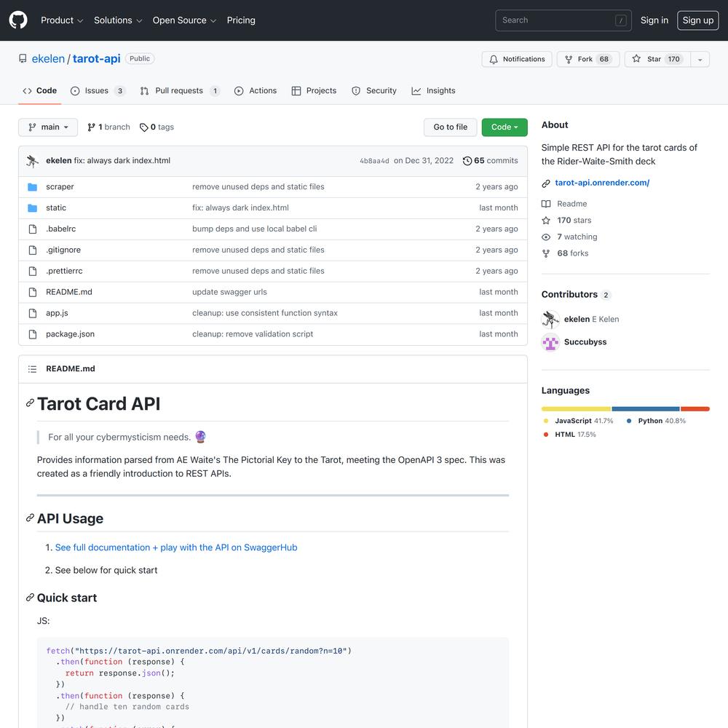This screenshot has height=728, width=728.
Task: Open the main branch selector dropdown
Action: 48,127
